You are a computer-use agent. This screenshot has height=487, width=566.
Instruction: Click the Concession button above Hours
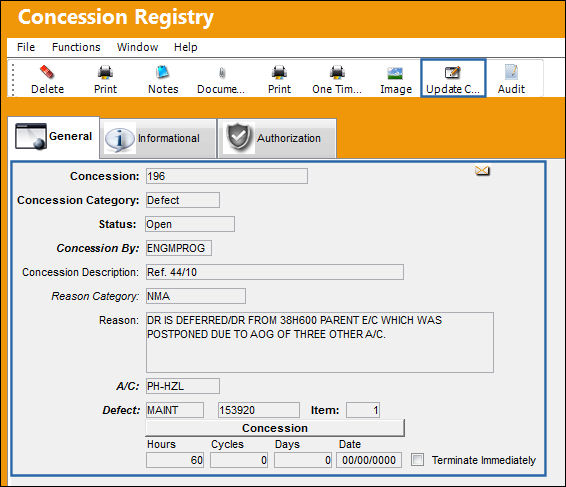click(x=275, y=428)
